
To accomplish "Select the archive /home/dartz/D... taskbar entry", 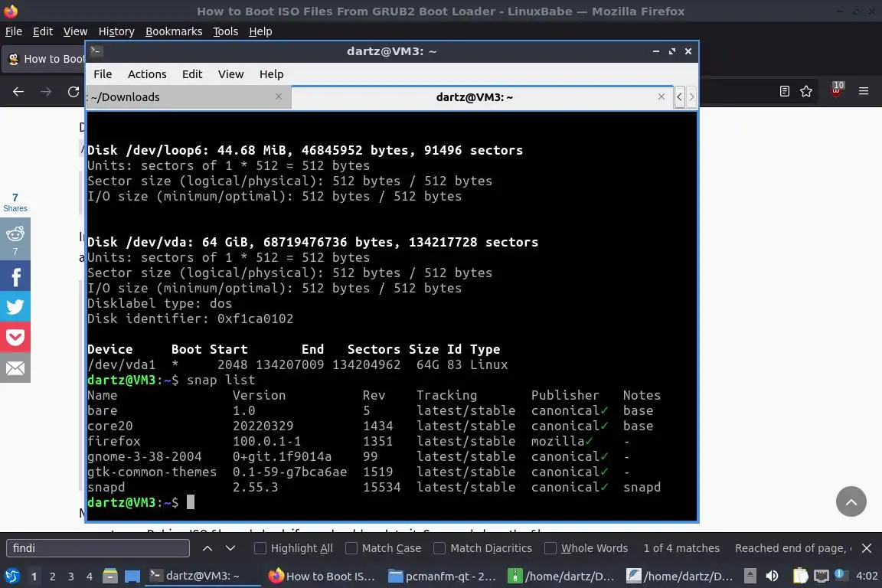I will point(561,576).
